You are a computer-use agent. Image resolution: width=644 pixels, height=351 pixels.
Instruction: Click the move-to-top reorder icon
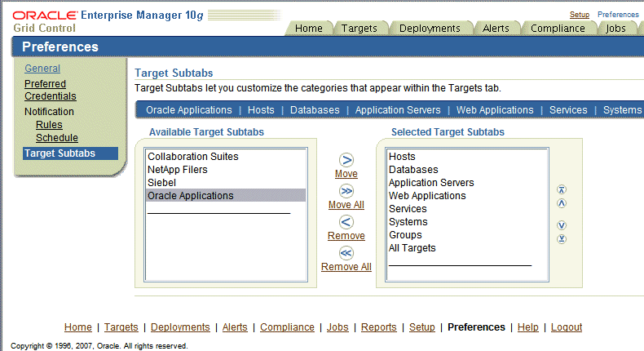coord(562,189)
